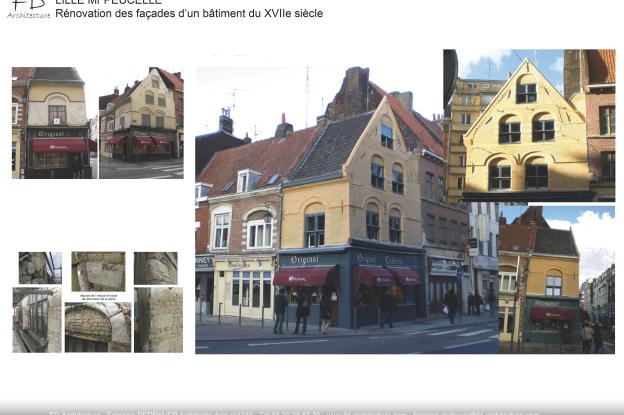Select the small caption between the stone detail photos
Viewport: 624px width, 415px height.
pos(98,297)
